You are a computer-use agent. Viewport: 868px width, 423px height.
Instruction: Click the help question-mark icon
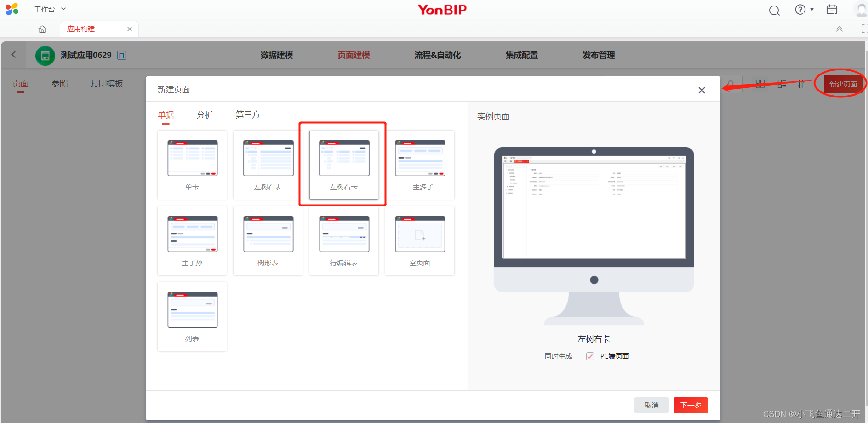coord(800,9)
